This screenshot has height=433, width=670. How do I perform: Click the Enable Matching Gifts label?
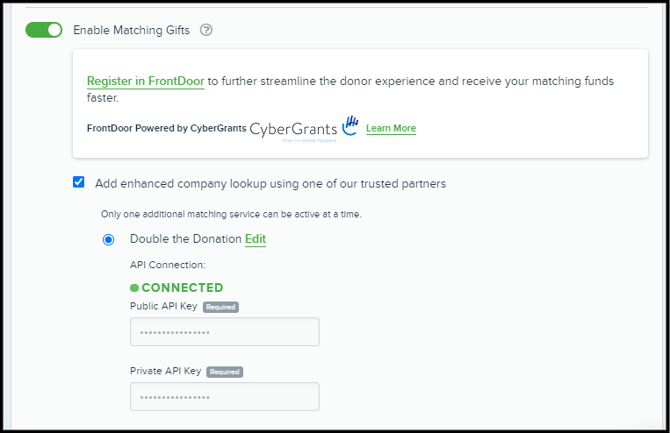pos(131,30)
